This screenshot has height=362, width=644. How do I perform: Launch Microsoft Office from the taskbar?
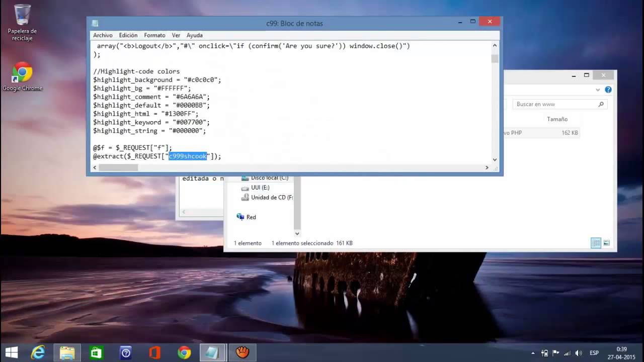click(155, 352)
